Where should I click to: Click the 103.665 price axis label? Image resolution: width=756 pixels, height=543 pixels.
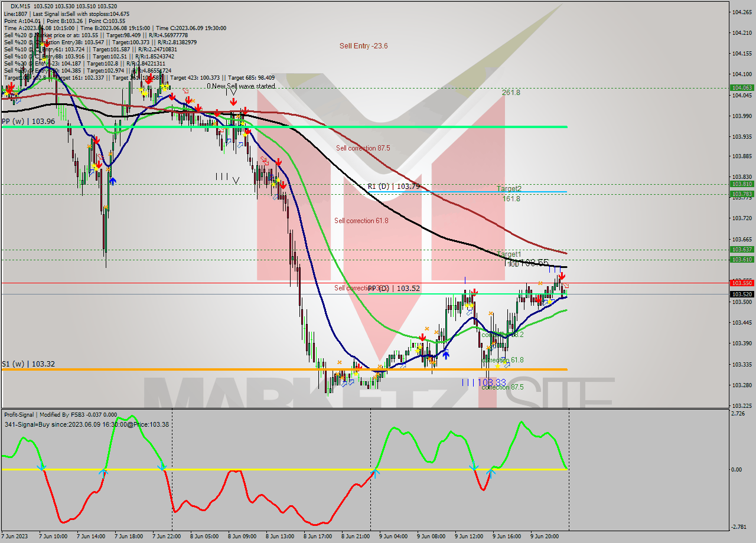tap(742, 239)
